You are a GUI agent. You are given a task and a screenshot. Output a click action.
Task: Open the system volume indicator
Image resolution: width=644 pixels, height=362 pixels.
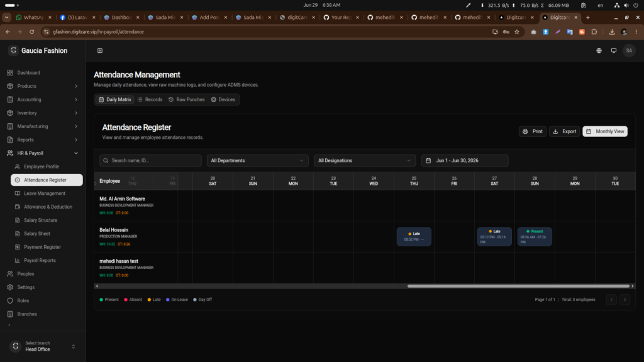point(626,5)
